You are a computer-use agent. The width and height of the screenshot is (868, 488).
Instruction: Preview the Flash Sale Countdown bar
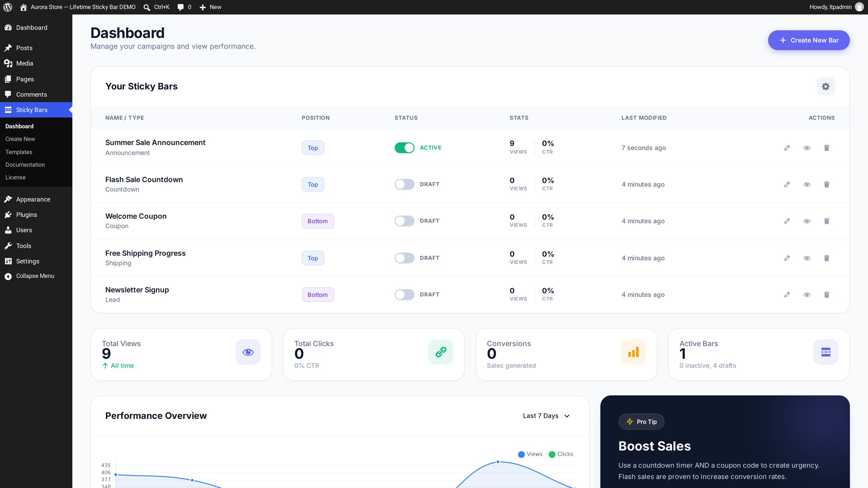pos(807,184)
